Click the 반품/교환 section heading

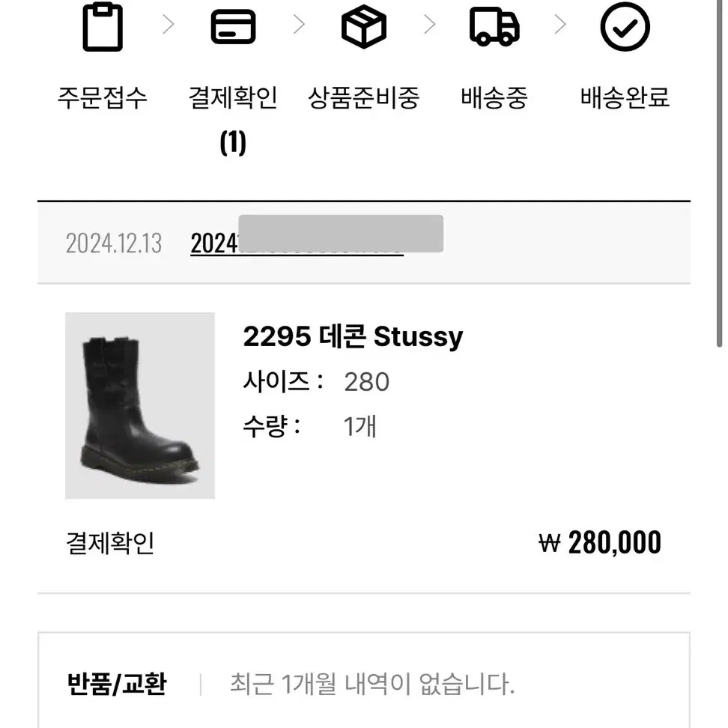pyautogui.click(x=117, y=684)
